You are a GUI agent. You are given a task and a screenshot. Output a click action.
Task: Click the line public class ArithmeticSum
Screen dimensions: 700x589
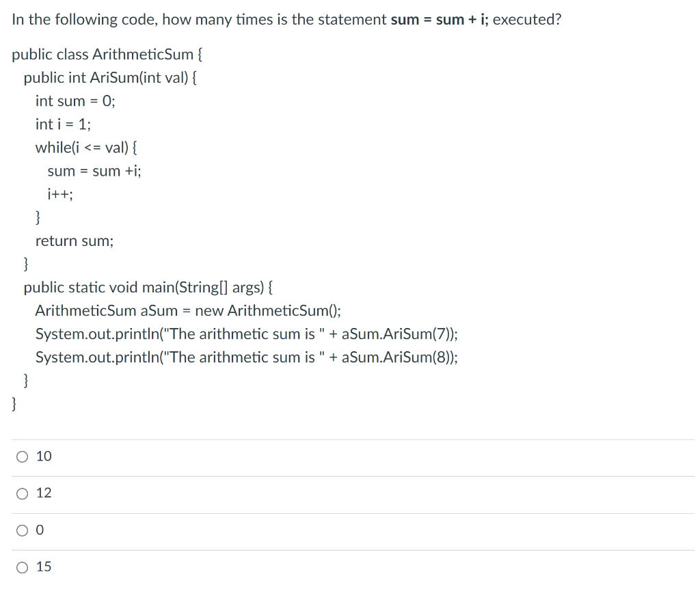point(105,54)
